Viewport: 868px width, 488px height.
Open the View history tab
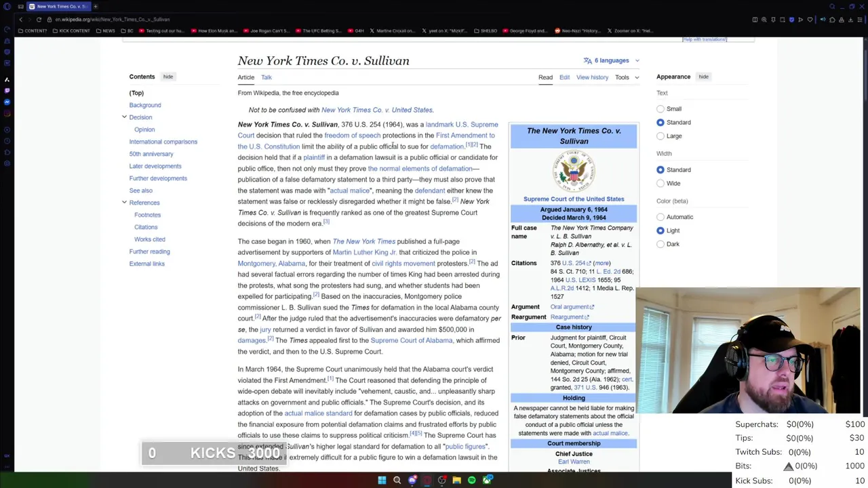pyautogui.click(x=592, y=77)
